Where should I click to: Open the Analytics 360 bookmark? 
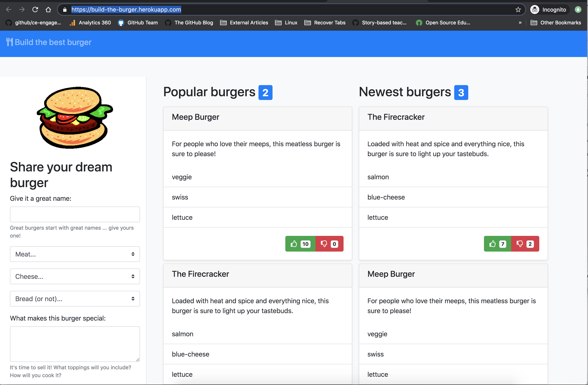coord(90,23)
